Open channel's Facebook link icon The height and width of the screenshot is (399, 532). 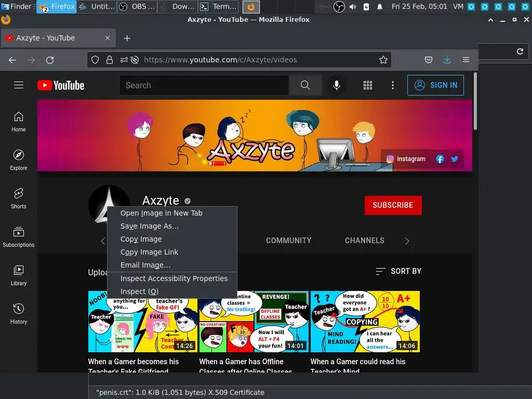click(x=440, y=159)
